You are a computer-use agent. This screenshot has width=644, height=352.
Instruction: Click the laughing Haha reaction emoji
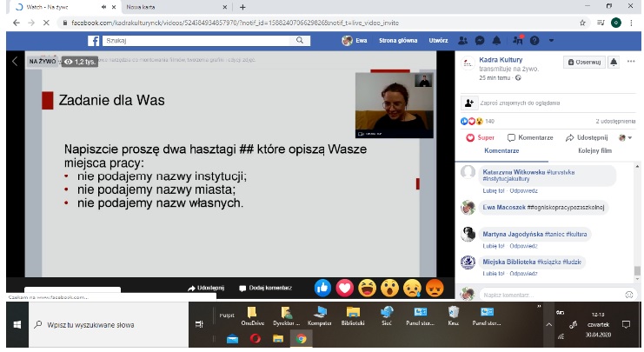pyautogui.click(x=367, y=287)
